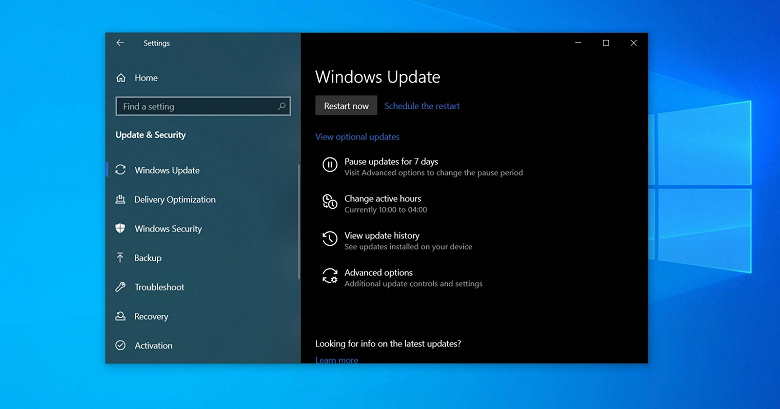Viewport: 780px width, 409px height.
Task: Click the Troubleshoot wrench icon
Action: 120,287
